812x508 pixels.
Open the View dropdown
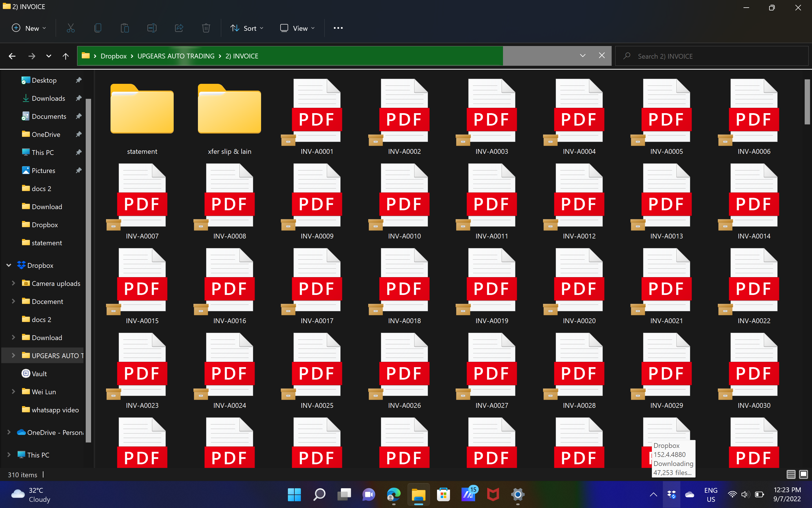click(298, 28)
